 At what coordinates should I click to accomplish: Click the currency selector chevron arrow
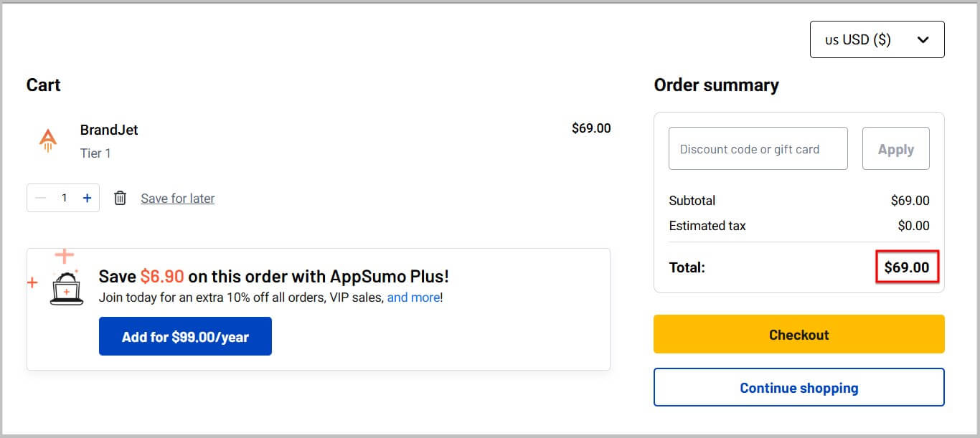coord(923,39)
